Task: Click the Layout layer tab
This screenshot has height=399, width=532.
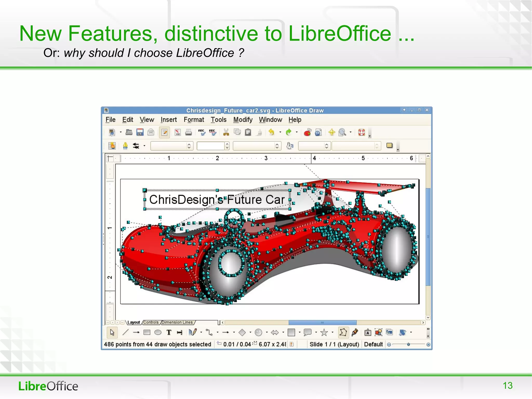Action: click(x=134, y=322)
